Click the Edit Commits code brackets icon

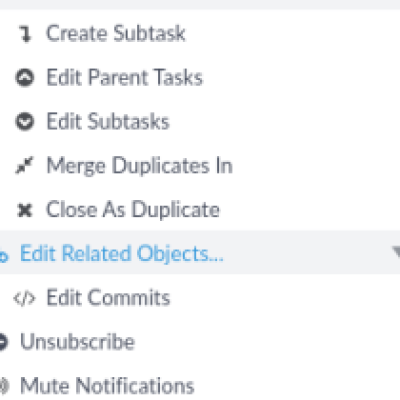coord(24,298)
